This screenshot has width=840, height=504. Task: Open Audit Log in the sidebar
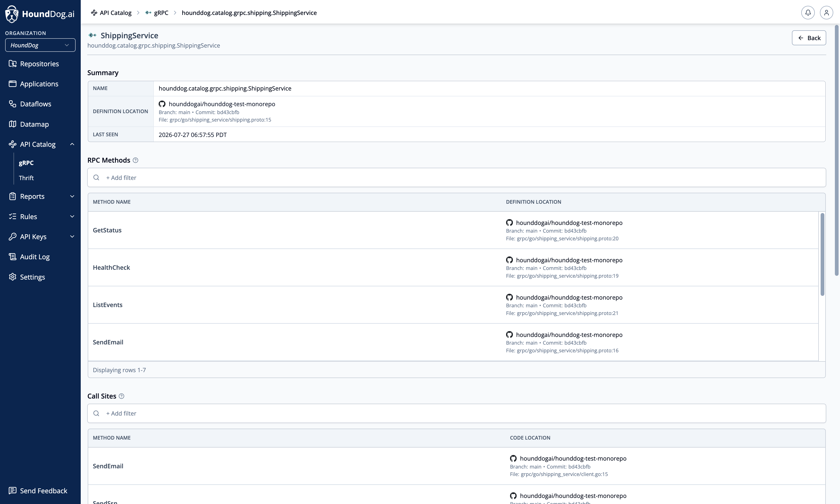point(35,257)
